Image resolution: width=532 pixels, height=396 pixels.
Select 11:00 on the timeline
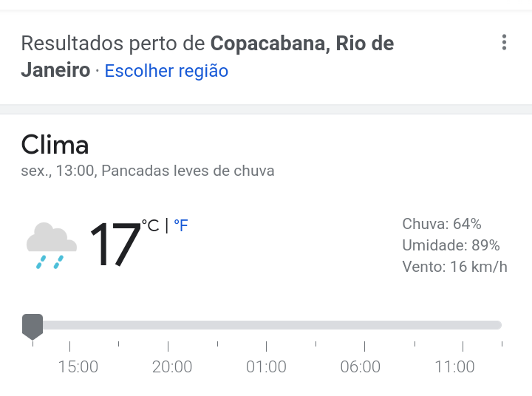(454, 366)
